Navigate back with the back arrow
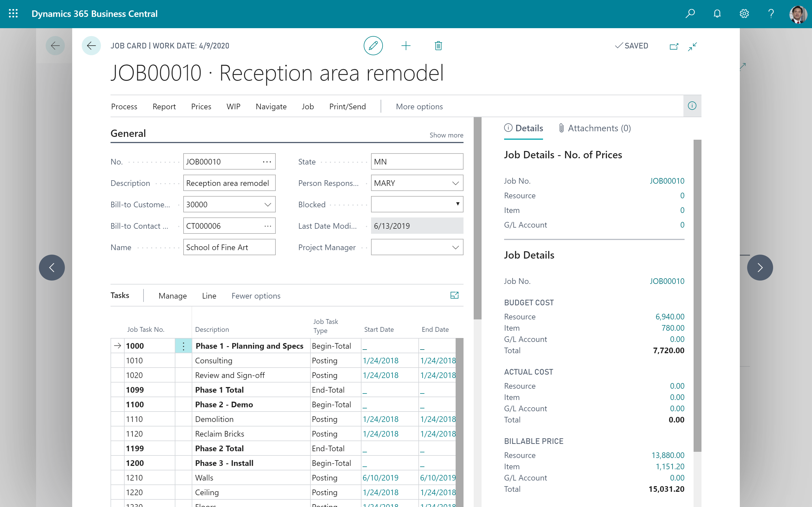 click(x=91, y=46)
